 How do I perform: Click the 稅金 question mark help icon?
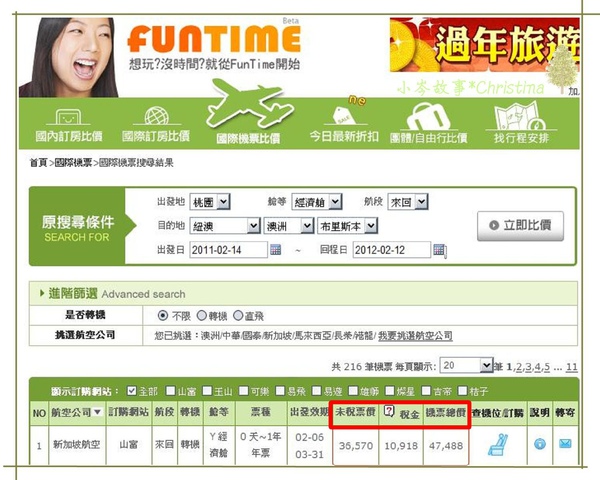click(x=388, y=411)
